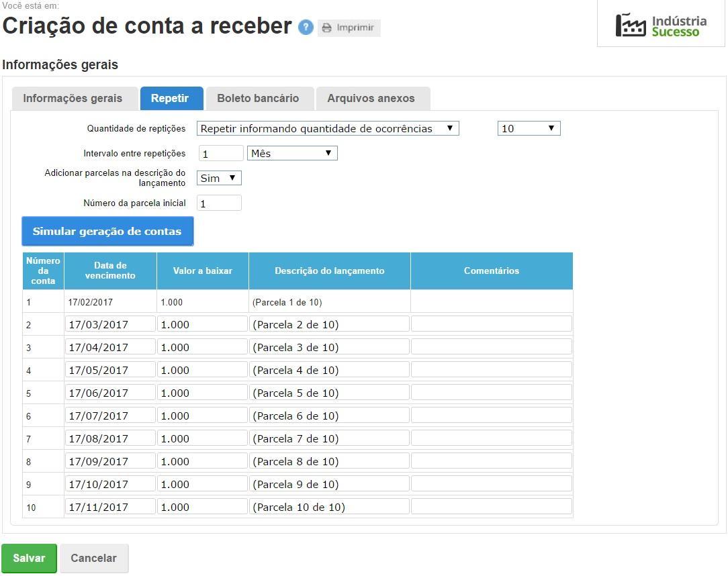Switch to the Informações gerais tab
Screen dimensions: 728x576
pyautogui.click(x=73, y=98)
